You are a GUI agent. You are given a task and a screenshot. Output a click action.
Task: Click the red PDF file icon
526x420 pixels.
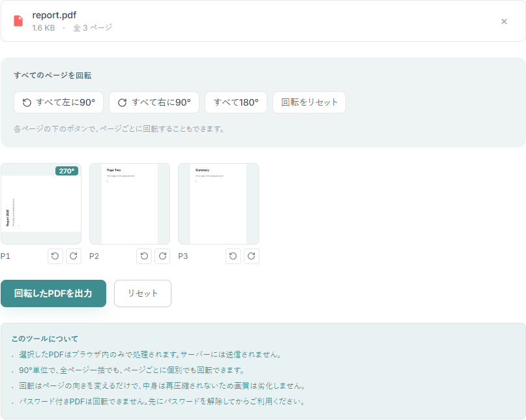point(18,21)
